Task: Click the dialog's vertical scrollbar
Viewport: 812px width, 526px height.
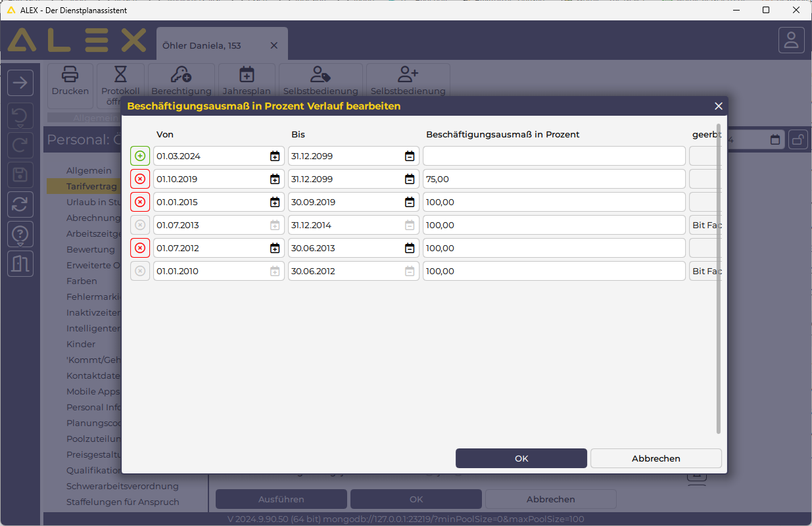Action: (718, 276)
